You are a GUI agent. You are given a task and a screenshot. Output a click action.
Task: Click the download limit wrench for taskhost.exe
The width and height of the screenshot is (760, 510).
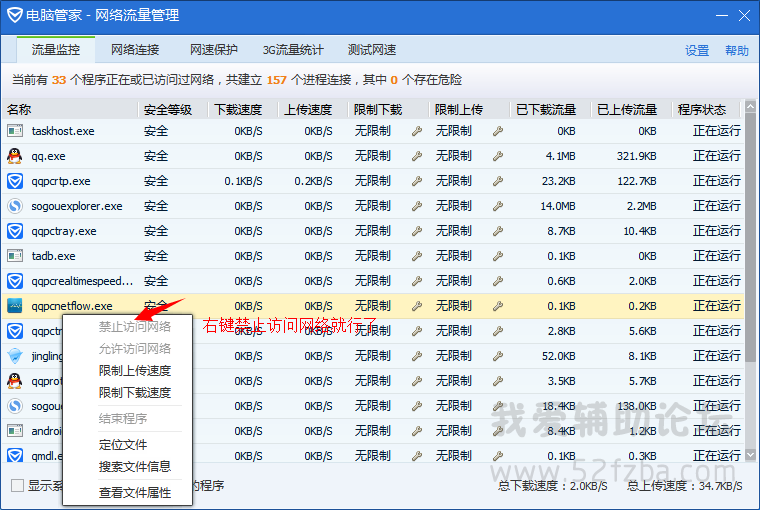click(x=417, y=131)
